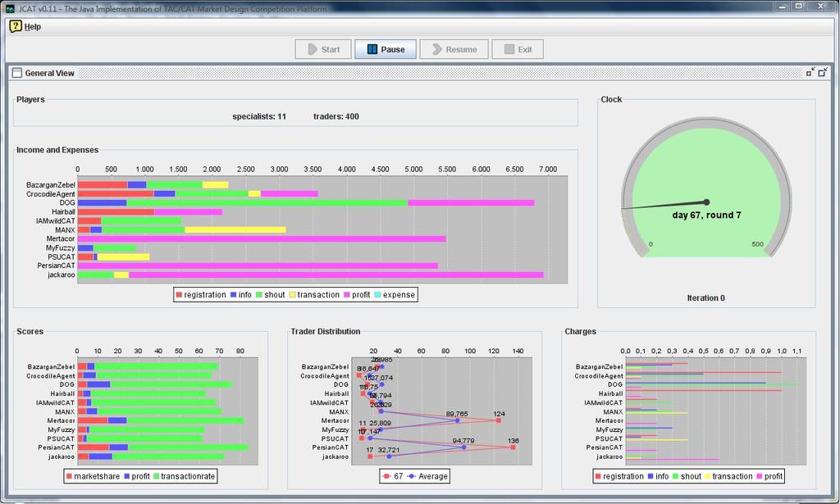The height and width of the screenshot is (504, 840).
Task: Click MANX transaction bar in Income chart
Action: (235, 230)
